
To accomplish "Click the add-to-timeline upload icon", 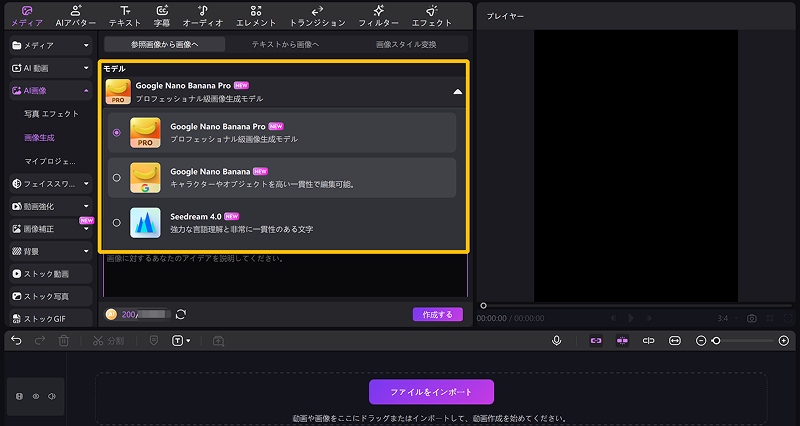I will pyautogui.click(x=218, y=341).
